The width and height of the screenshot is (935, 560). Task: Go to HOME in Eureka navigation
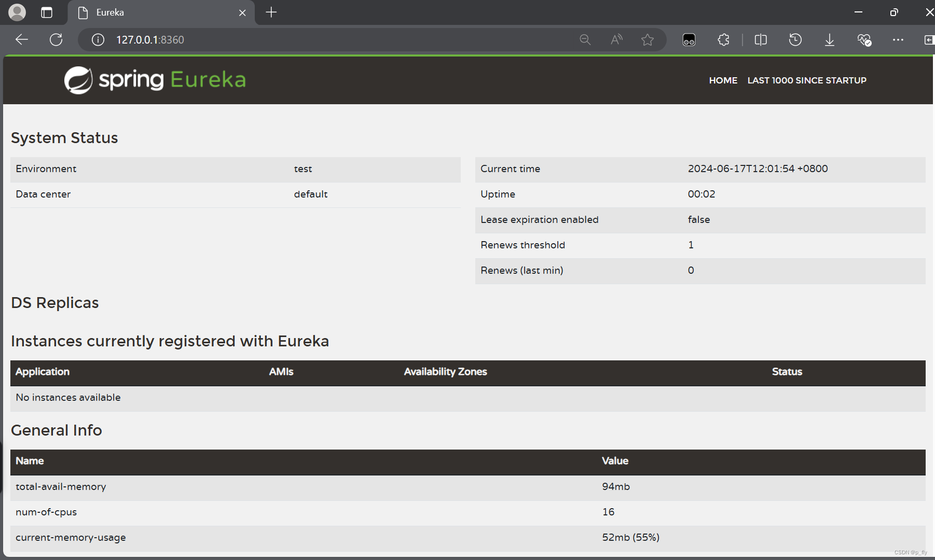tap(723, 80)
